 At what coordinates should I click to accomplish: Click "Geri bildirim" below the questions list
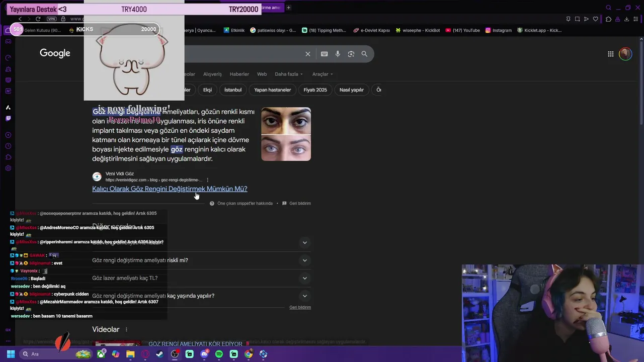300,307
